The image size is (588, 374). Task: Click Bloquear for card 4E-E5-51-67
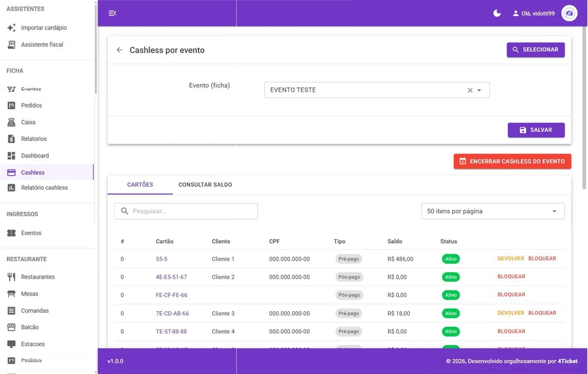(511, 277)
